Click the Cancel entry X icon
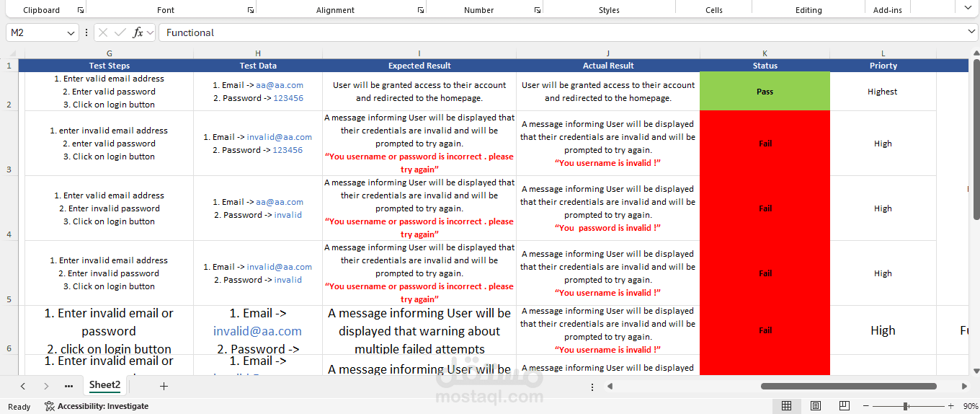The height and width of the screenshot is (414, 980). click(x=103, y=32)
